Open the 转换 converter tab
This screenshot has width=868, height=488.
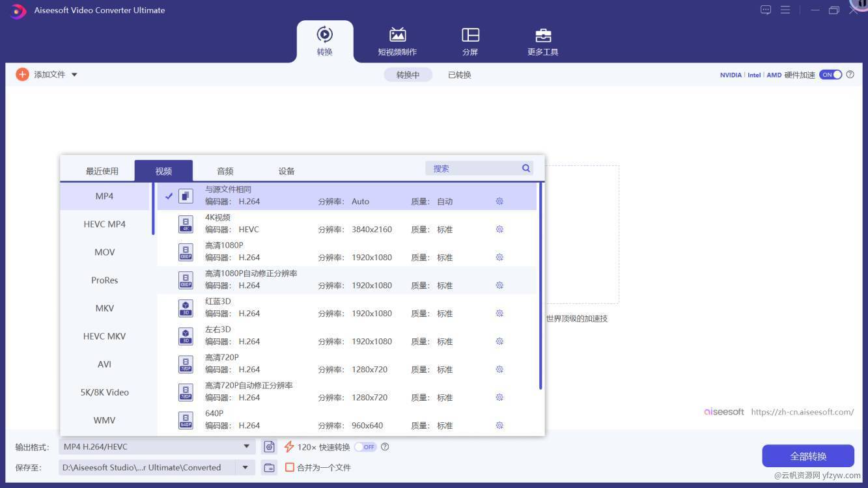[325, 42]
